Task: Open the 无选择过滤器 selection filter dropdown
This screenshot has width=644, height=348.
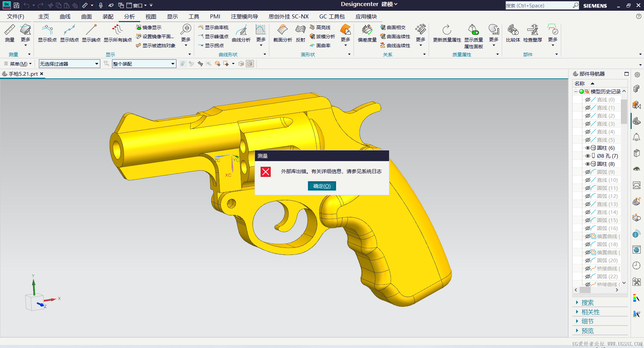Action: (x=69, y=64)
